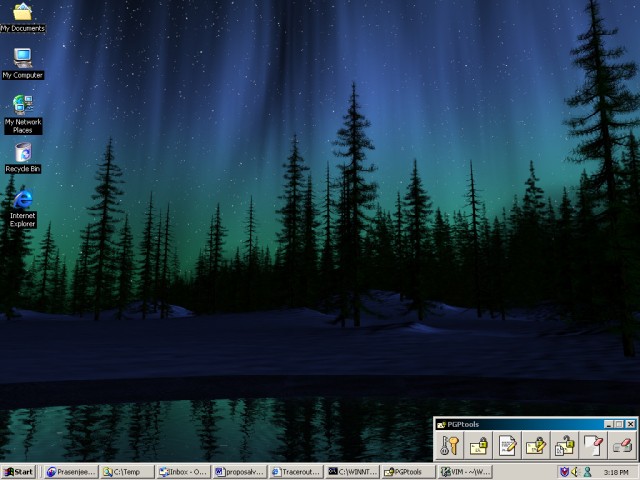Click the Freespace Wipe icon in PGPtools
The height and width of the screenshot is (480, 640).
point(622,446)
